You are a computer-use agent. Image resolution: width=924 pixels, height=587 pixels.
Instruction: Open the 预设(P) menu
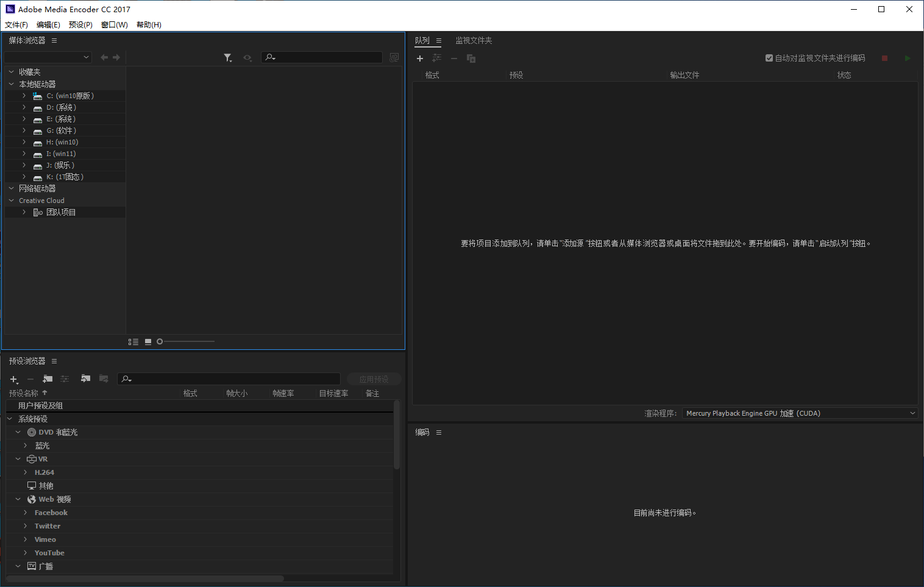click(80, 25)
